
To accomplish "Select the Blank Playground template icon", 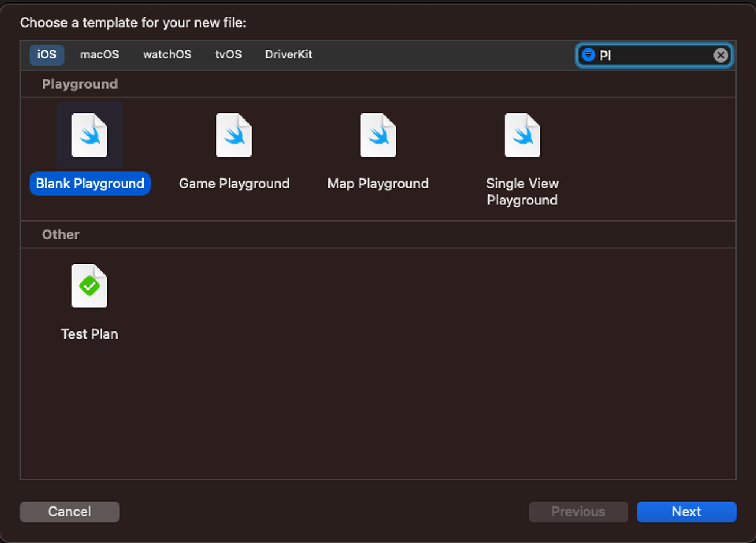I will pyautogui.click(x=90, y=135).
